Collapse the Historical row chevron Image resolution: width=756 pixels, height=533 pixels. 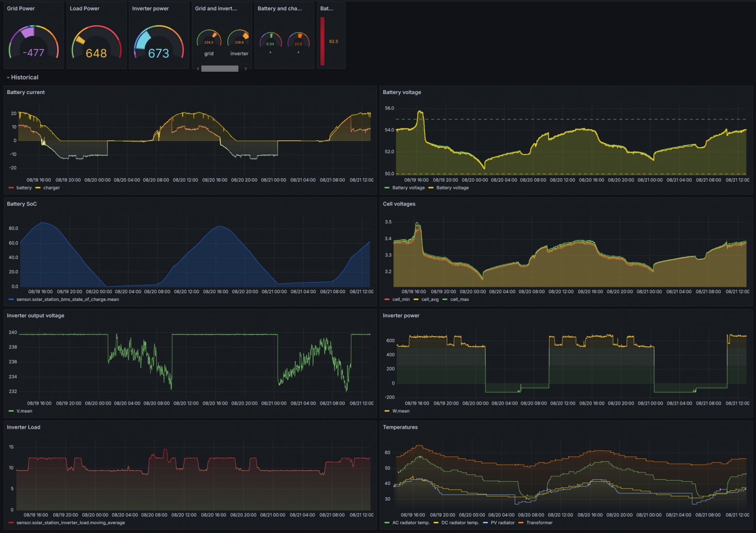pyautogui.click(x=8, y=78)
